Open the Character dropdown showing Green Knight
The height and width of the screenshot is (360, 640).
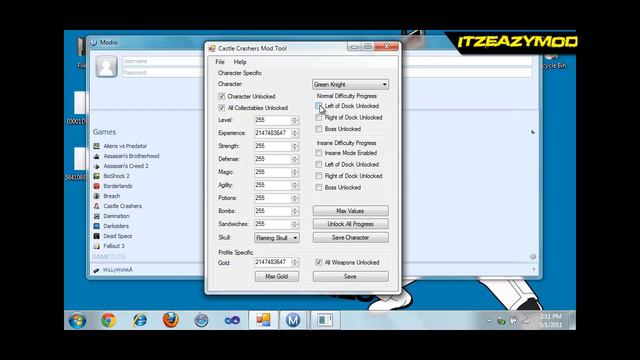tap(350, 84)
